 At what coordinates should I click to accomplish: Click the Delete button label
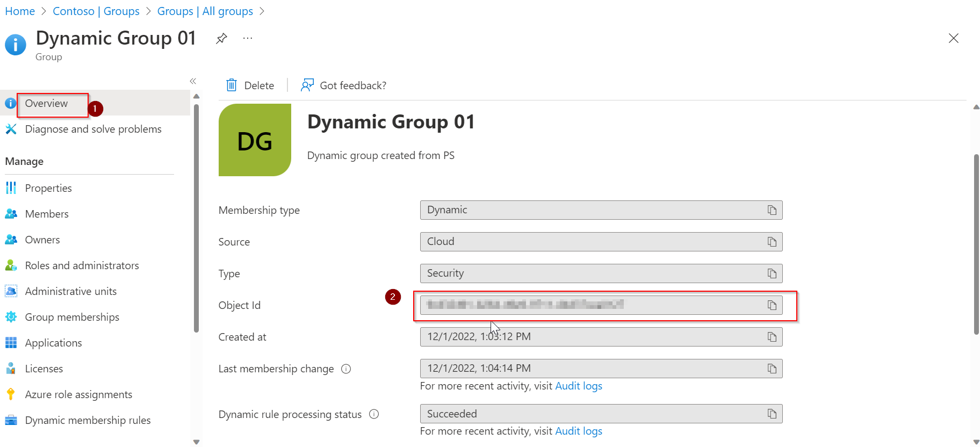pyautogui.click(x=259, y=85)
